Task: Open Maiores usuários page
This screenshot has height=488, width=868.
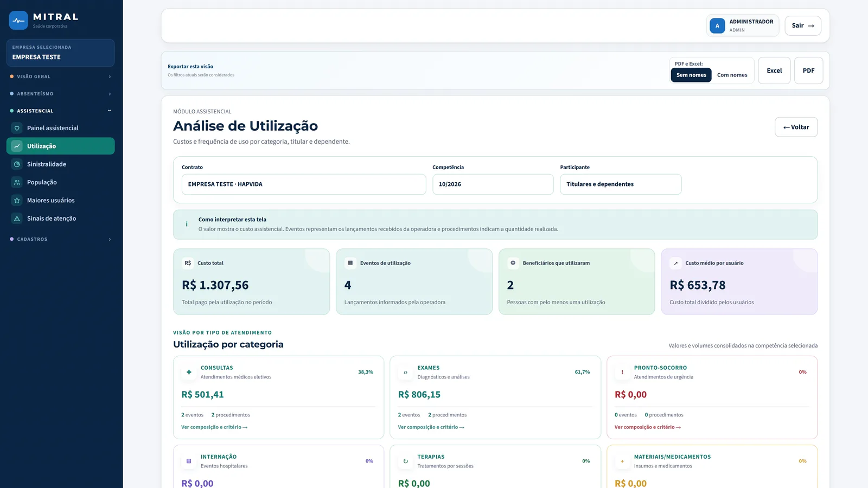Action: [x=60, y=201]
